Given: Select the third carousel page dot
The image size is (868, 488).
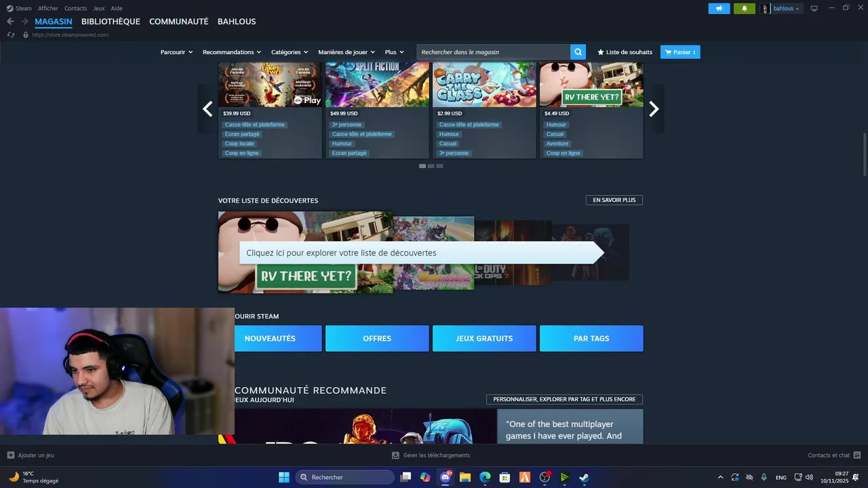Looking at the screenshot, I should [439, 166].
